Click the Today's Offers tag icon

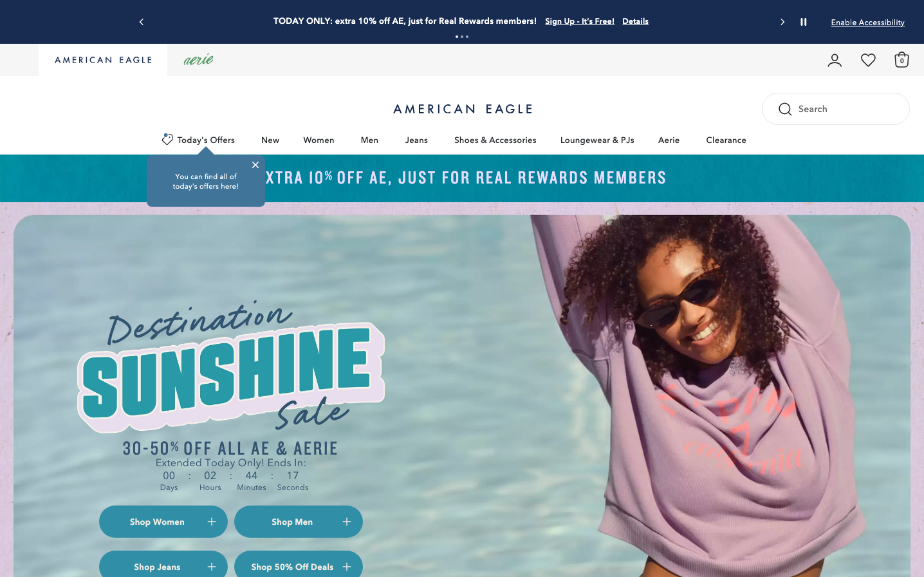pos(167,139)
